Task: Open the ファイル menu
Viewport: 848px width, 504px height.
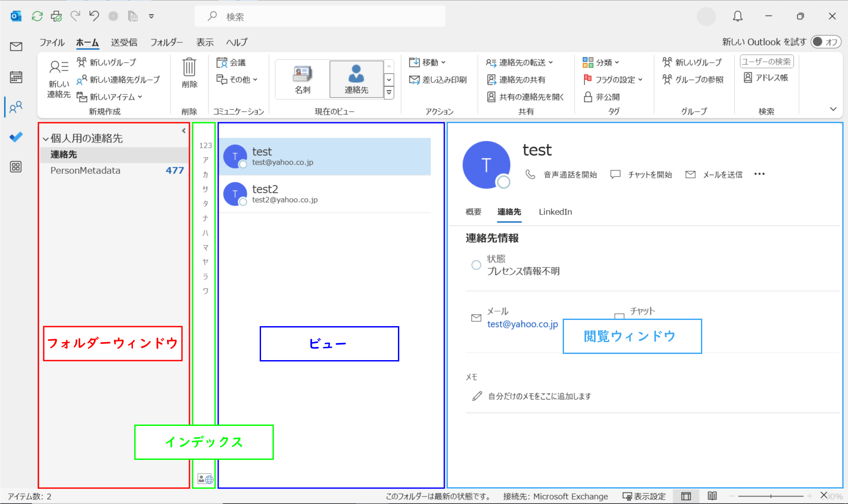Action: tap(52, 42)
